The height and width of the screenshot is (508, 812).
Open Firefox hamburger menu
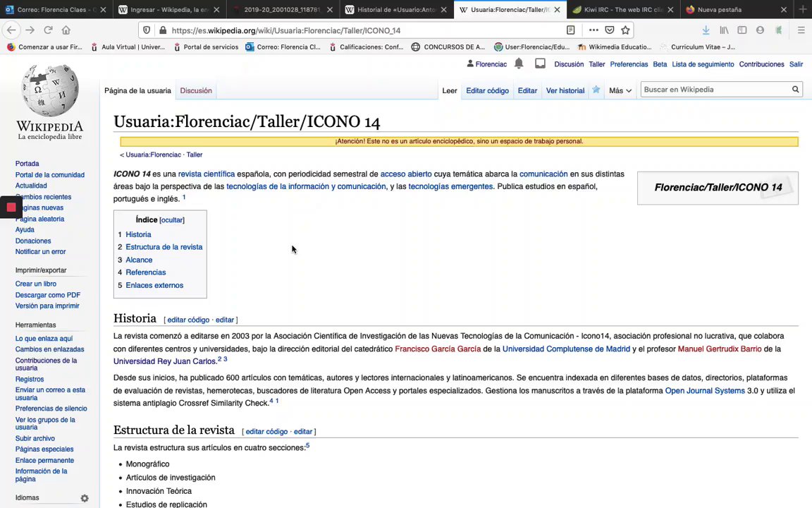tap(801, 30)
